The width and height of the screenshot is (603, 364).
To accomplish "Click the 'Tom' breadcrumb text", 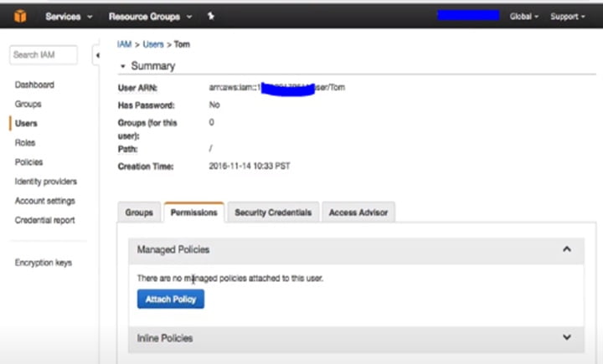I will (182, 44).
